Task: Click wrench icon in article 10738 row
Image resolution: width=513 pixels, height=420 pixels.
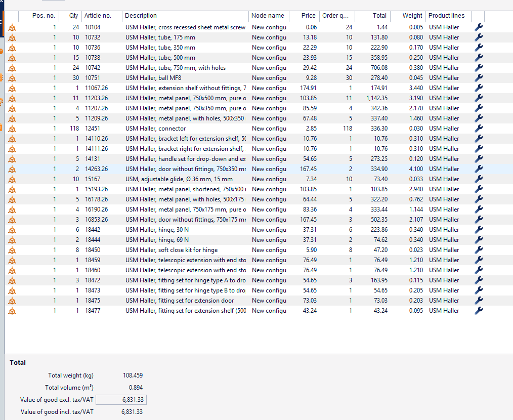Action: coord(478,58)
